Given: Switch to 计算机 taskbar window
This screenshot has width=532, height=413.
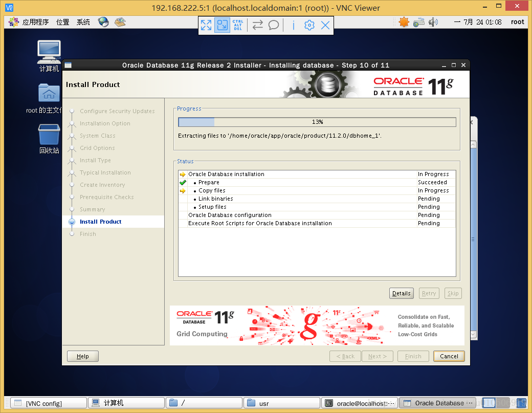Looking at the screenshot, I should click(x=126, y=403).
